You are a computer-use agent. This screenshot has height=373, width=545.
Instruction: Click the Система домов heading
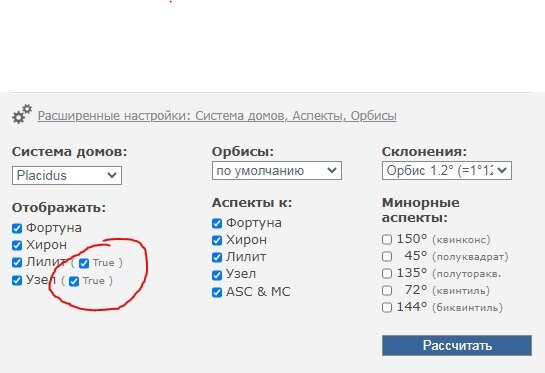tap(70, 152)
